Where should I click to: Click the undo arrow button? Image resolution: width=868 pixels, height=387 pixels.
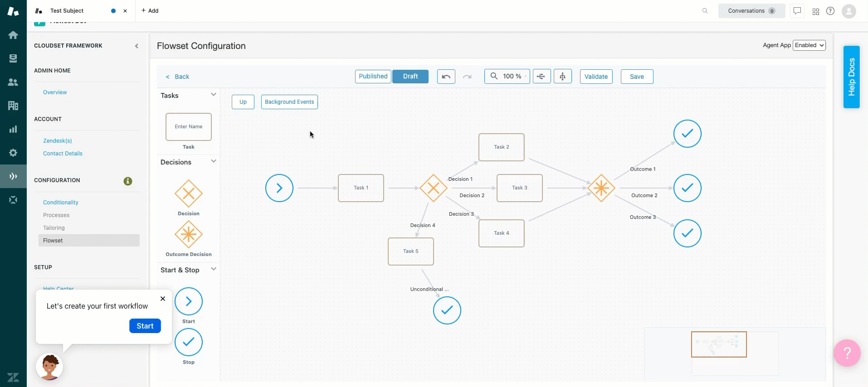(446, 77)
